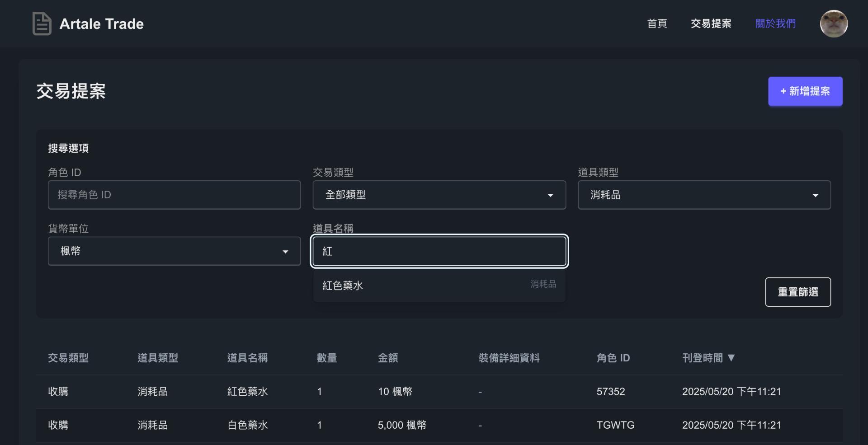The width and height of the screenshot is (868, 445).
Task: Open the 貨幣單位 dropdown set to 楓幣
Action: tap(174, 252)
